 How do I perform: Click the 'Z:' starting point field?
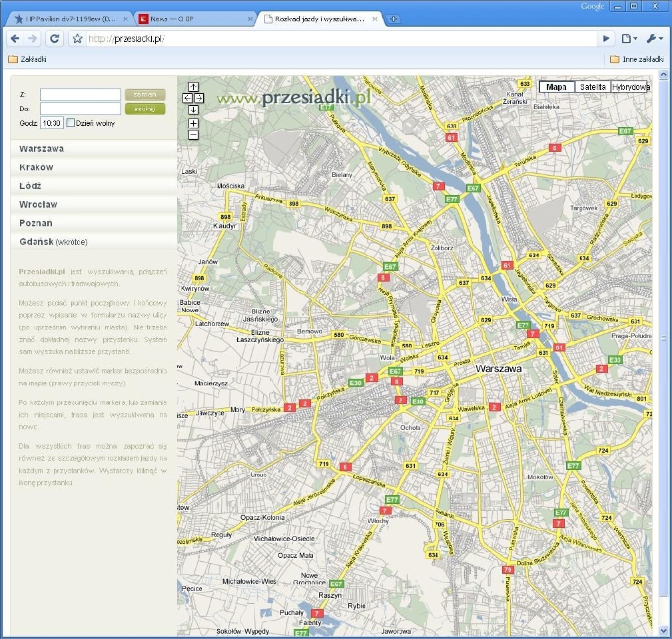81,95
